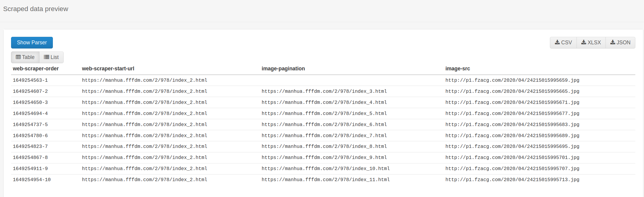The height and width of the screenshot is (197, 644).
Task: Click order cell 1649254954-10
Action: [32, 180]
